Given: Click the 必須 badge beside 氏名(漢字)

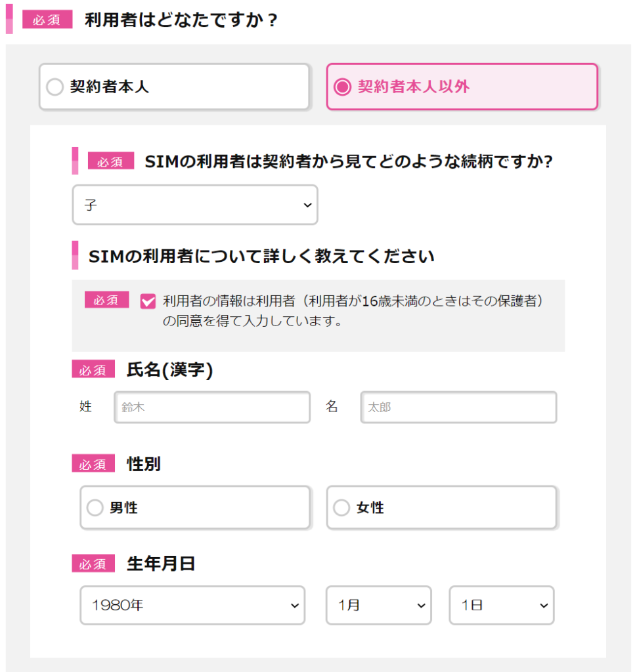Looking at the screenshot, I should (93, 369).
